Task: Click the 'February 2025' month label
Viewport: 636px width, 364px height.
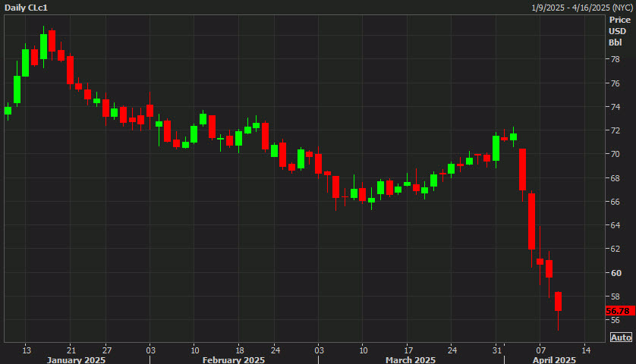Action: 234,359
